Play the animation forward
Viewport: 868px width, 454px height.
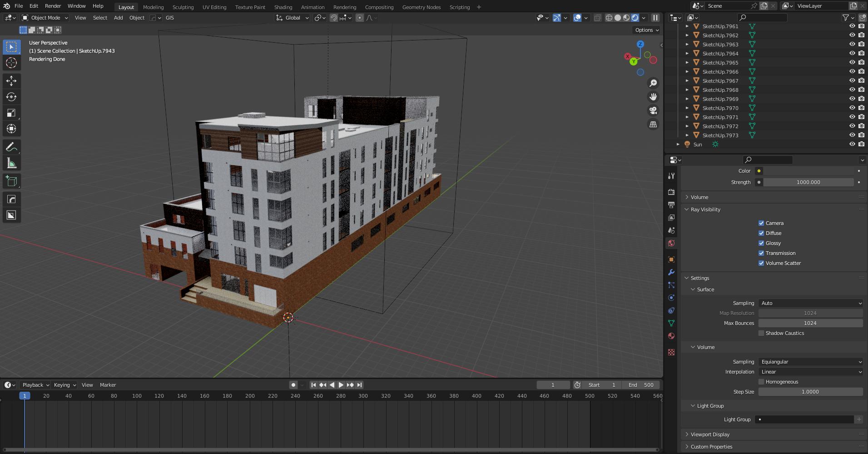341,385
